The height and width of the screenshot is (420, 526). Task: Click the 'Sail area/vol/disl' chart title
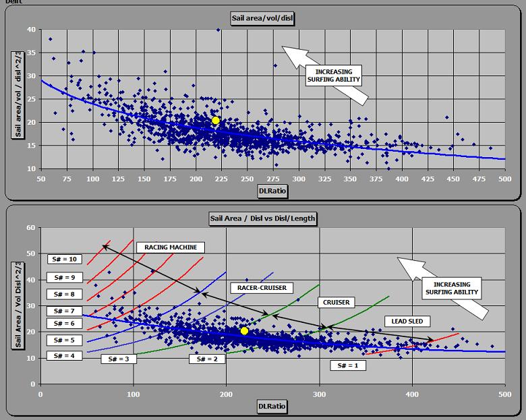pos(262,18)
